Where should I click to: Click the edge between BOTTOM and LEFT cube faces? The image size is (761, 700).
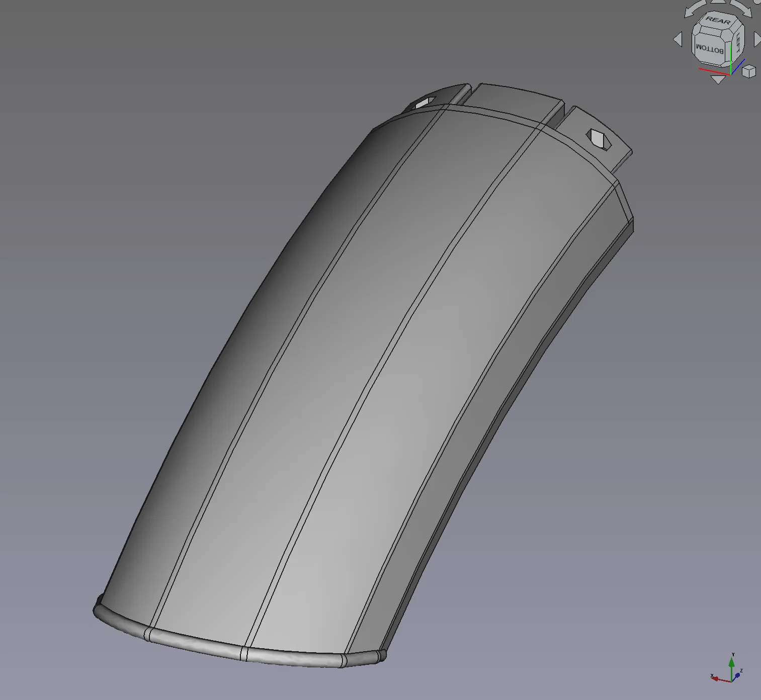(x=729, y=52)
